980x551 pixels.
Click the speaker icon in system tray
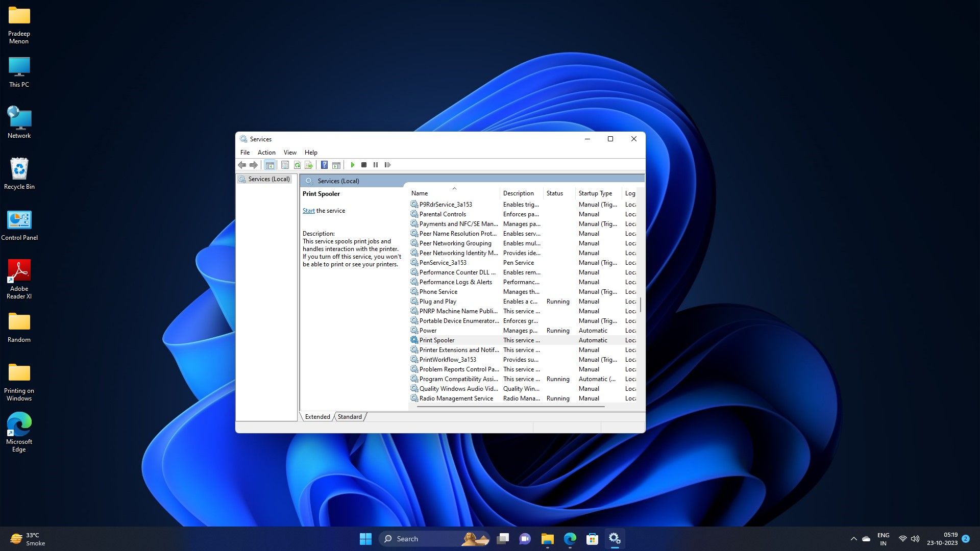point(915,538)
